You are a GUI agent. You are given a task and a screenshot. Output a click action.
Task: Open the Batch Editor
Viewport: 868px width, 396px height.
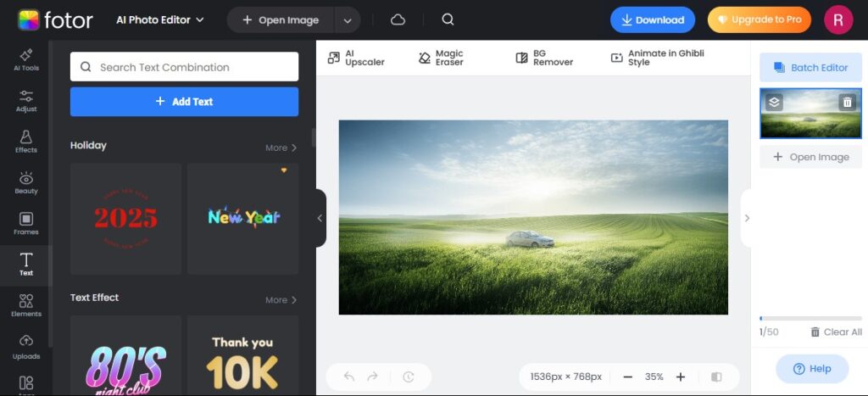click(810, 68)
